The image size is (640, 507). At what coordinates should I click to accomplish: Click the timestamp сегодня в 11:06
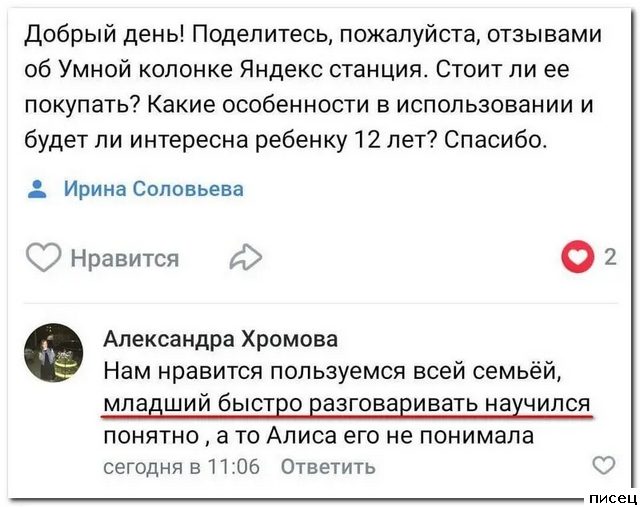[x=181, y=466]
